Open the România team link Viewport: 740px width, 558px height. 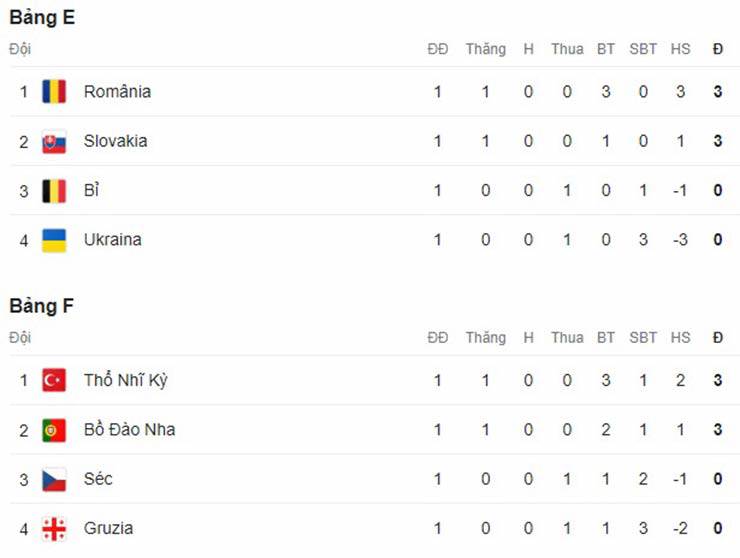117,92
